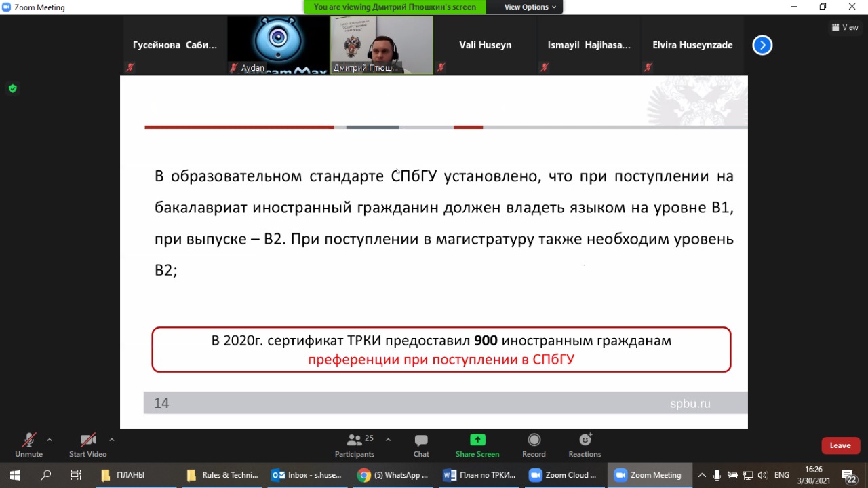The height and width of the screenshot is (488, 868).
Task: Switch to Chrome WhatsApp taskbar item
Action: point(393,475)
